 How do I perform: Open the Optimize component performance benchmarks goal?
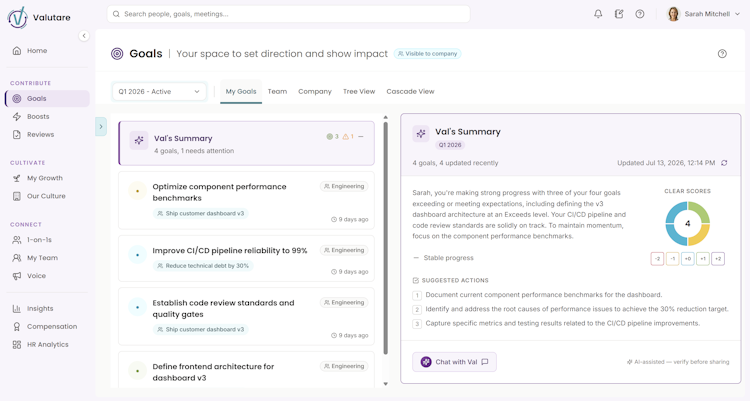click(x=246, y=200)
